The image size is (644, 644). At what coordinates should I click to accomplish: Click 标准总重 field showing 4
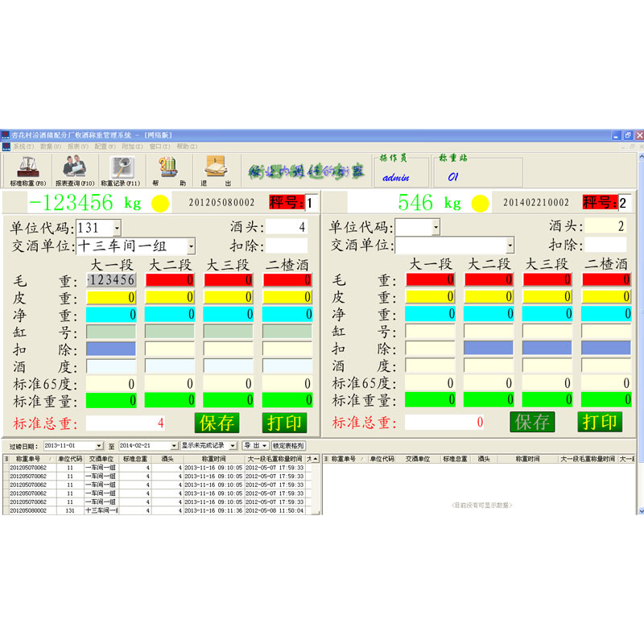[x=126, y=423]
